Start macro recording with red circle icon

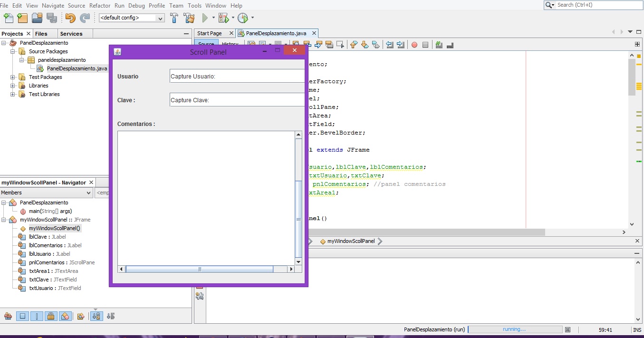click(x=414, y=45)
